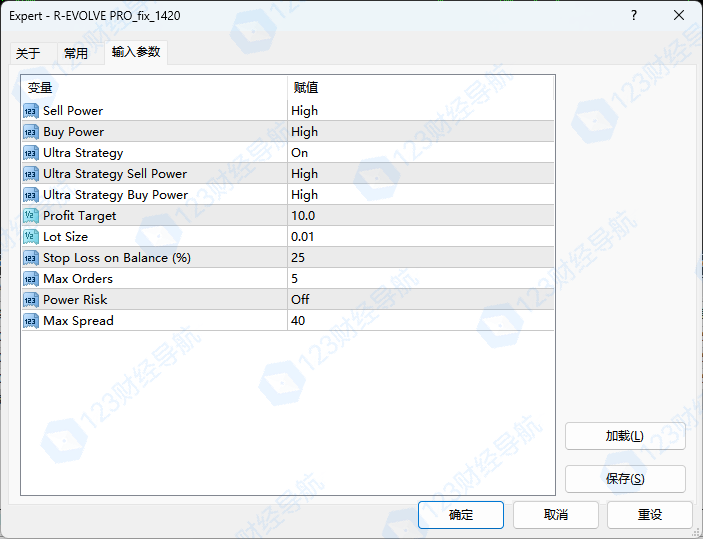Select the Max Spread variable name
The height and width of the screenshot is (539, 703).
tap(78, 321)
